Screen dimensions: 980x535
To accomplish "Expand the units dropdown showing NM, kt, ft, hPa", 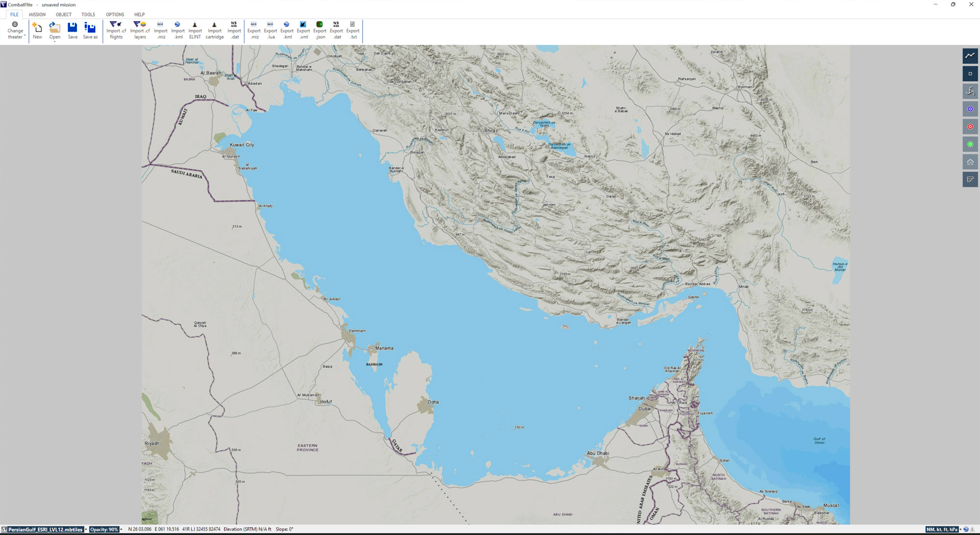I will click(x=959, y=530).
